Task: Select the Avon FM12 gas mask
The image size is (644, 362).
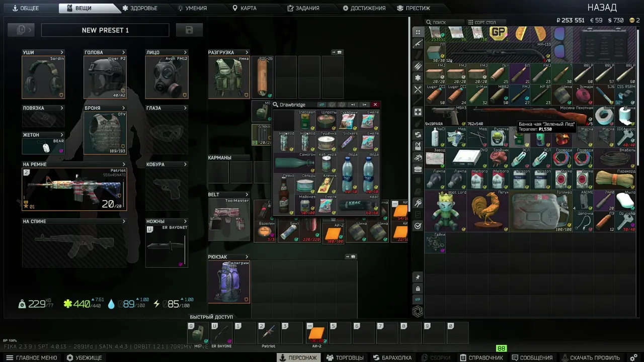Action: click(x=167, y=77)
